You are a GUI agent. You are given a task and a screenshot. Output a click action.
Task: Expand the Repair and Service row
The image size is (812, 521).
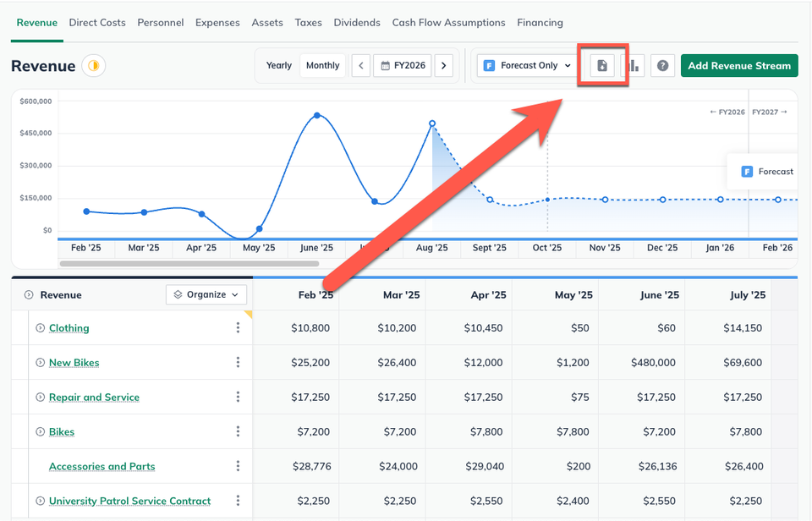click(x=40, y=398)
